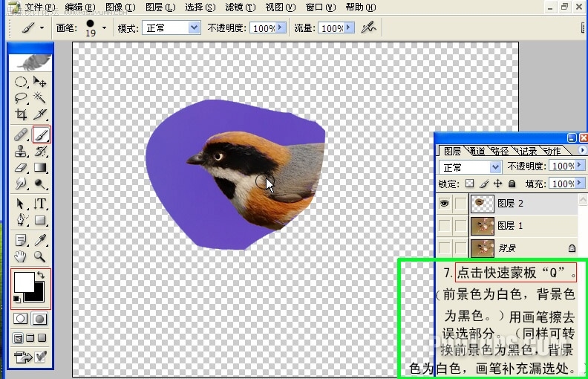Open the Layers panel flyout menu
Viewport: 588px width, 379px height.
point(582,150)
